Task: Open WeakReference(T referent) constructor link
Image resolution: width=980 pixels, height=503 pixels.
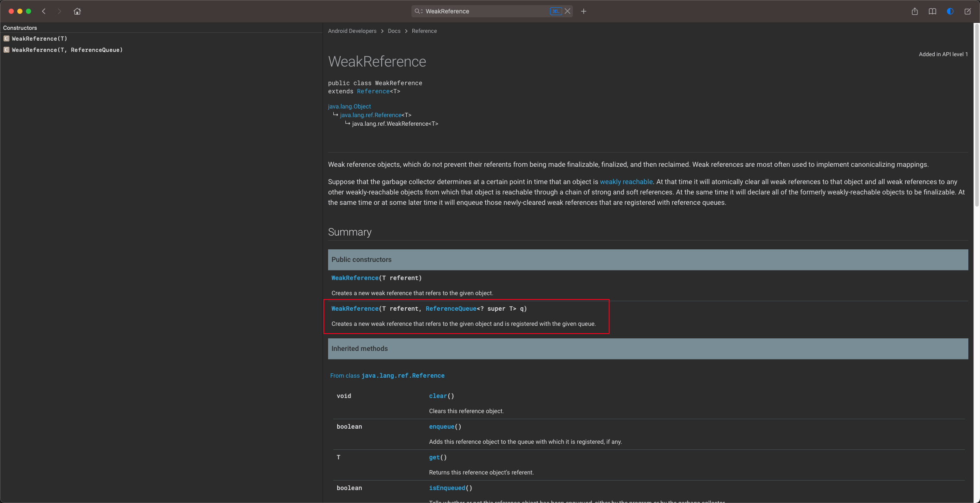Action: (x=355, y=278)
